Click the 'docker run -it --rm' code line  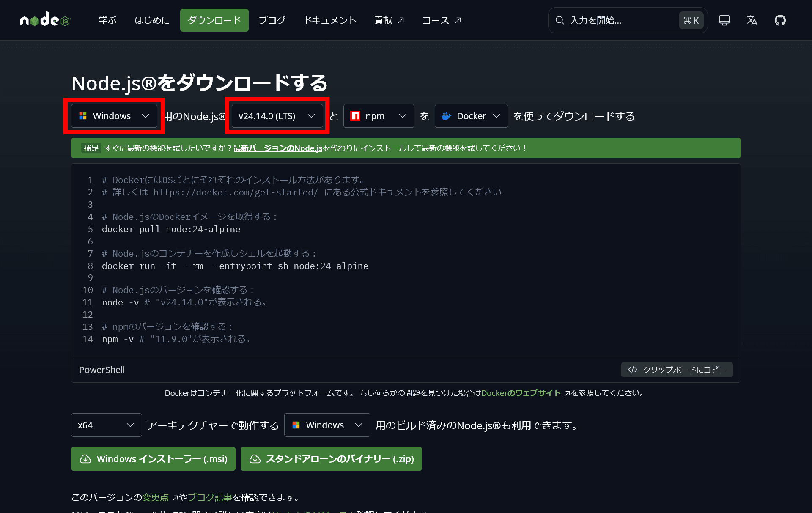point(235,266)
